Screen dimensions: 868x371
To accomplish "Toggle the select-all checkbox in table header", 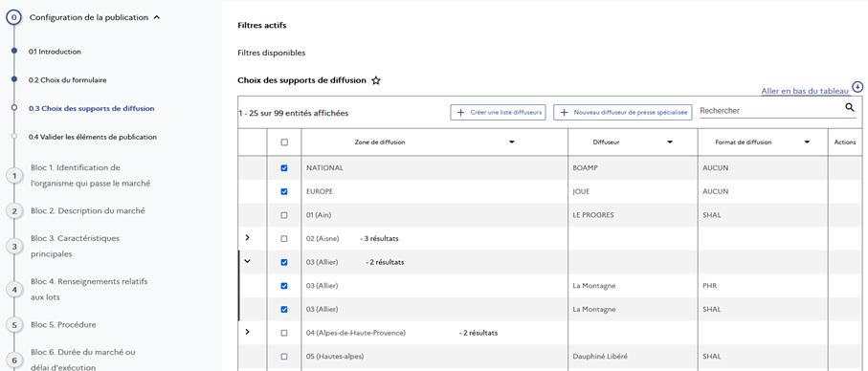I will [x=284, y=142].
